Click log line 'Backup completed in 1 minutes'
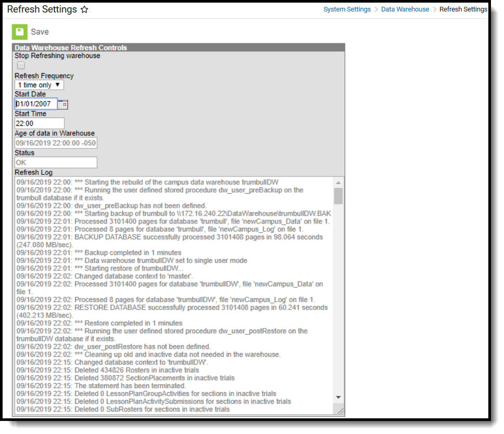The image size is (504, 434). tap(99, 253)
